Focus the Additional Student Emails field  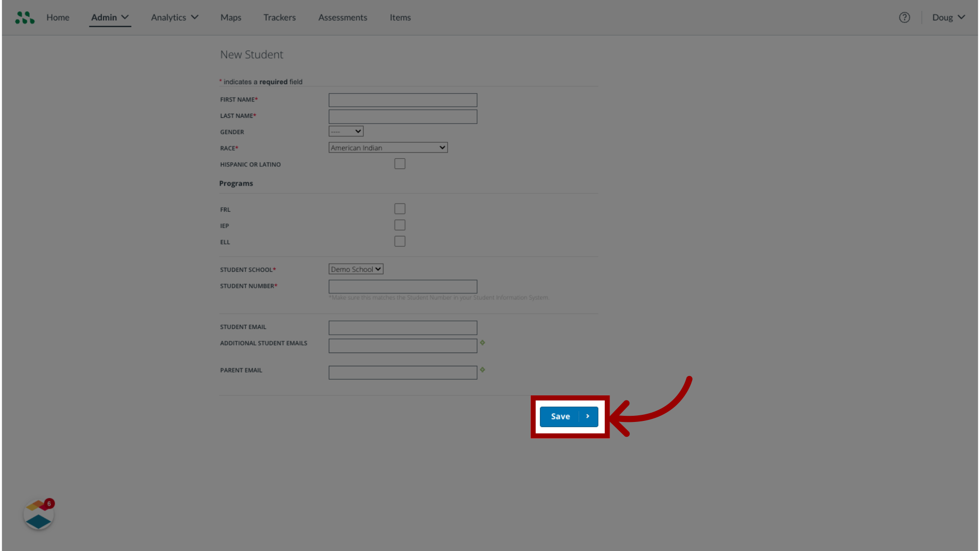(403, 346)
